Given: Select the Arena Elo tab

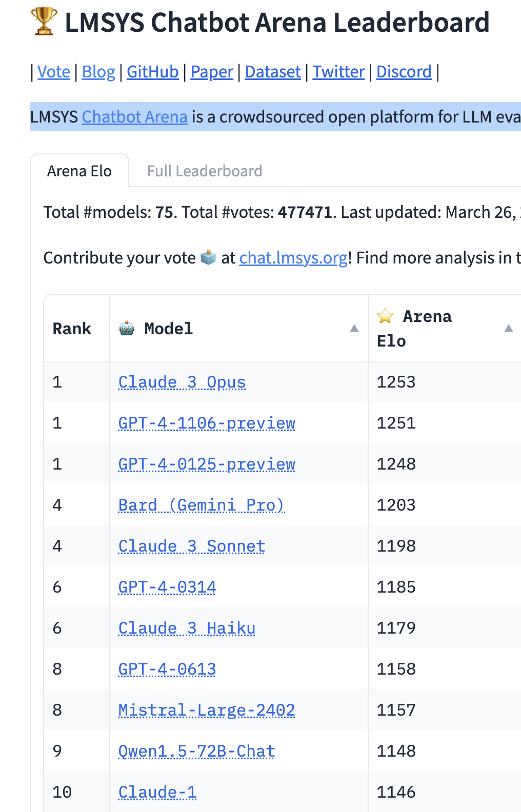Looking at the screenshot, I should click(79, 171).
